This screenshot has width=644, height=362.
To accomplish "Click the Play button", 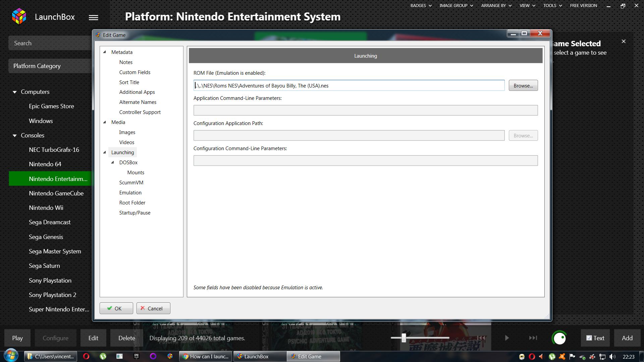I will coord(17,338).
